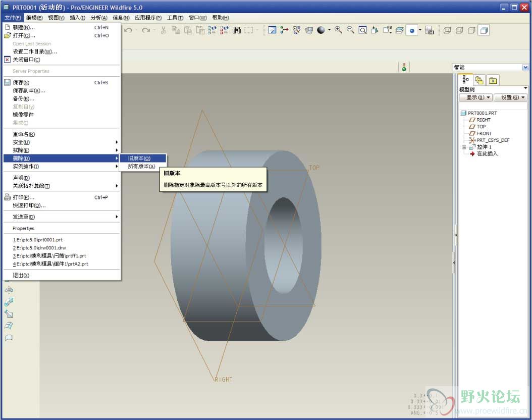Screen dimensions: 532x420
Task: Open the Appearance Gallery sphere icon
Action: 321,30
